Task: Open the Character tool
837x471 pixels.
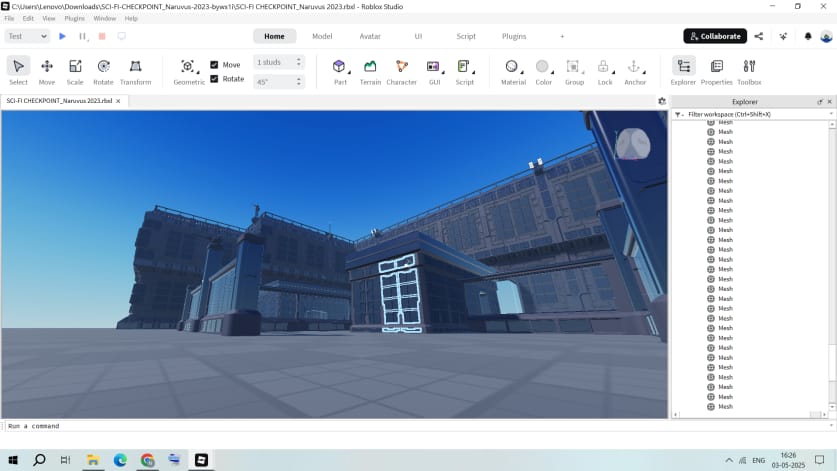Action: pyautogui.click(x=401, y=71)
